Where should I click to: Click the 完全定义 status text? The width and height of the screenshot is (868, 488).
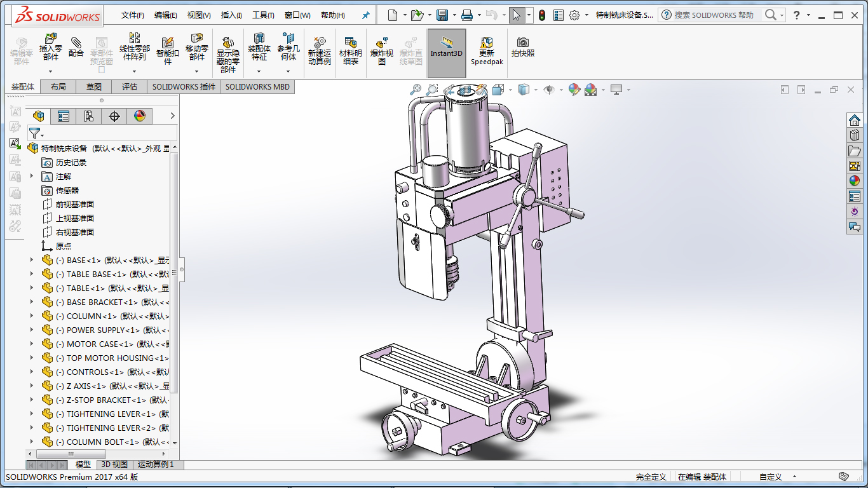(x=651, y=477)
